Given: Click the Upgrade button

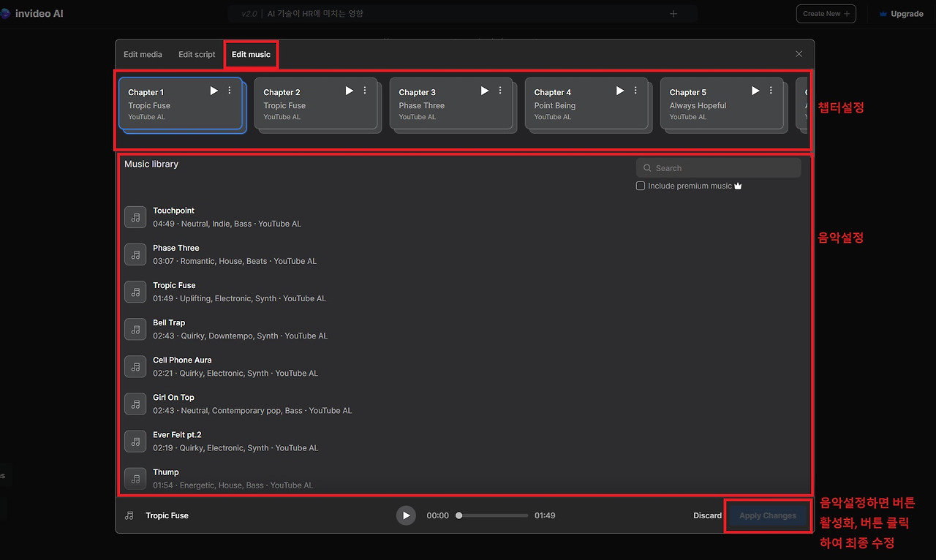Looking at the screenshot, I should (902, 14).
